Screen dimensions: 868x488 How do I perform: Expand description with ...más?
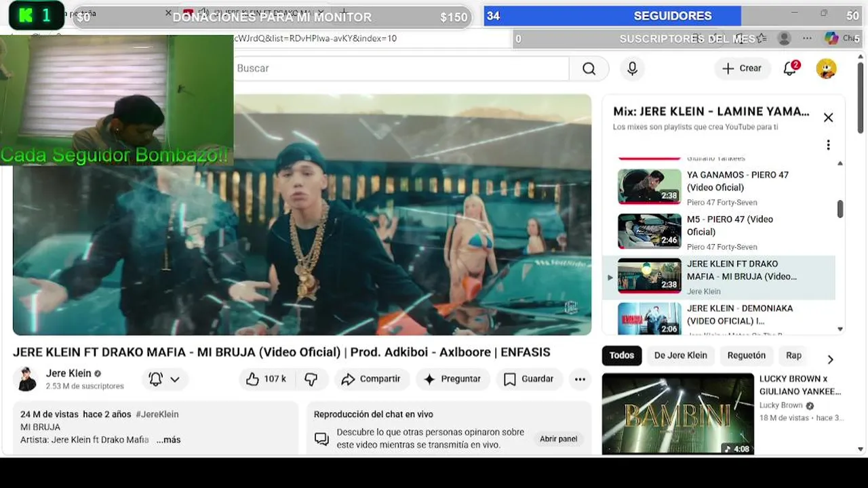pyautogui.click(x=168, y=440)
